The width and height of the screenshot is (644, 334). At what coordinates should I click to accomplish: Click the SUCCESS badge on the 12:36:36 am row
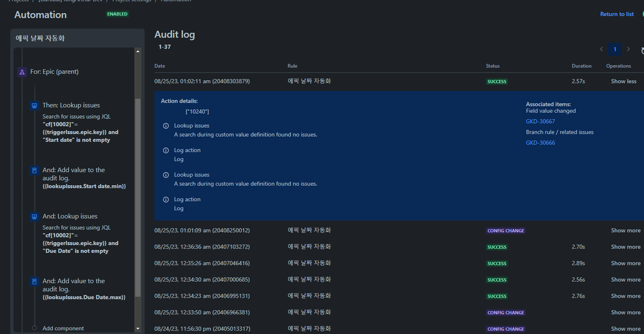pyautogui.click(x=496, y=247)
